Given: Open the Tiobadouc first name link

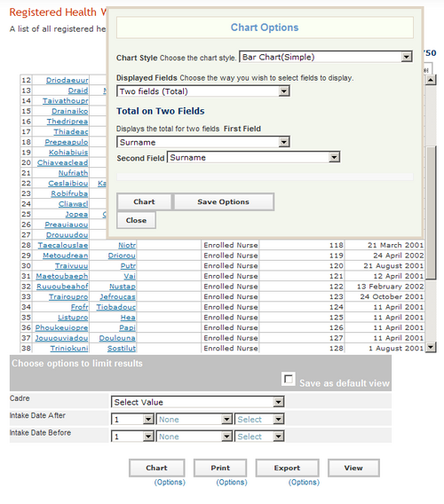Looking at the screenshot, I should [115, 307].
